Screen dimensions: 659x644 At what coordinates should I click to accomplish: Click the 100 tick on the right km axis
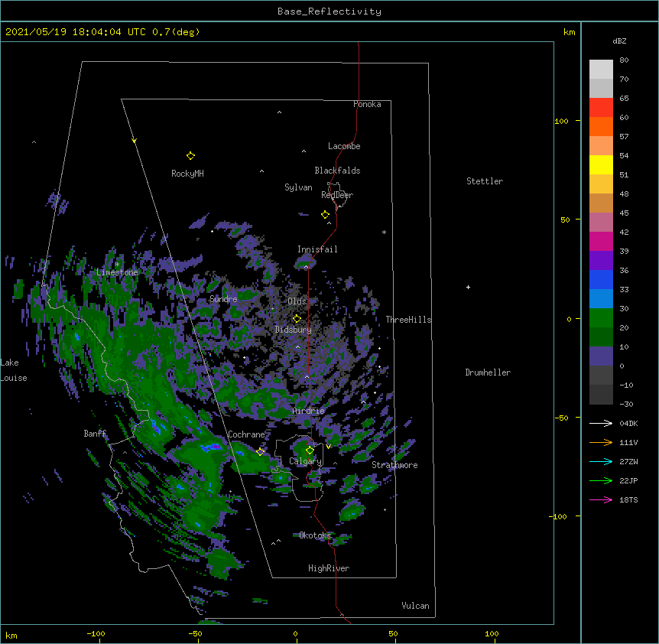coord(561,121)
